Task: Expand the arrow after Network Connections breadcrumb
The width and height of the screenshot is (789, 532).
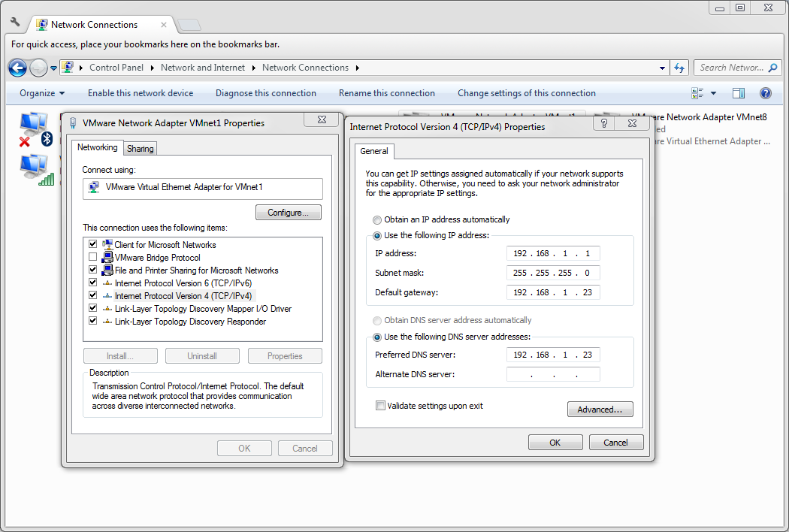Action: (x=357, y=68)
